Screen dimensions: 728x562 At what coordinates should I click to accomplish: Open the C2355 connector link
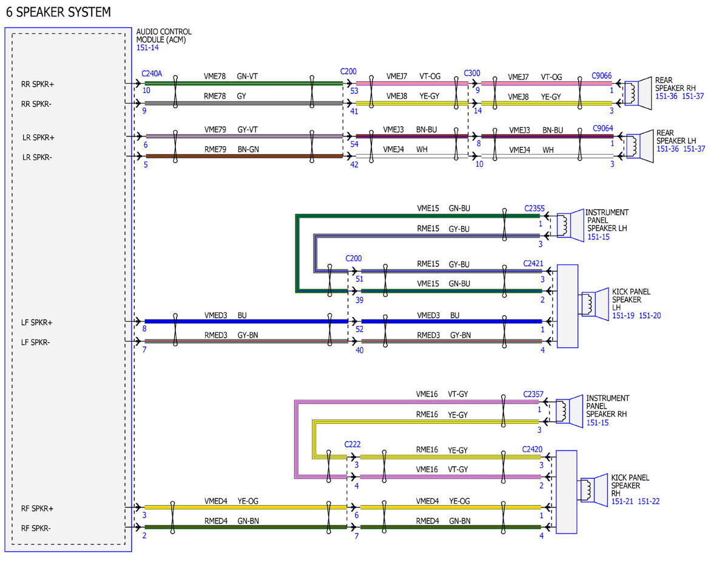pos(534,209)
